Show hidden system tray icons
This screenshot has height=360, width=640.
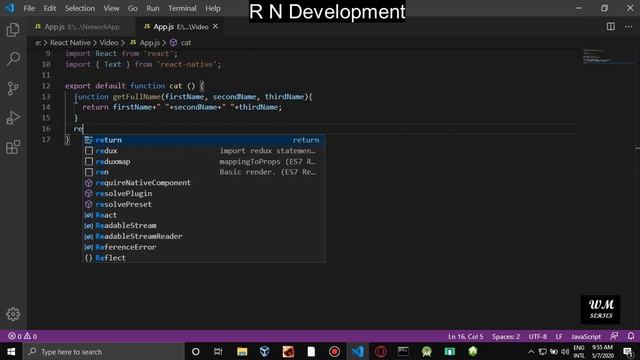(531, 352)
